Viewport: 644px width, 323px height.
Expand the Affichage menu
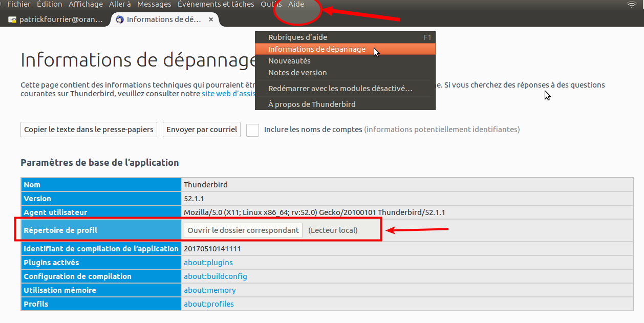(x=86, y=4)
